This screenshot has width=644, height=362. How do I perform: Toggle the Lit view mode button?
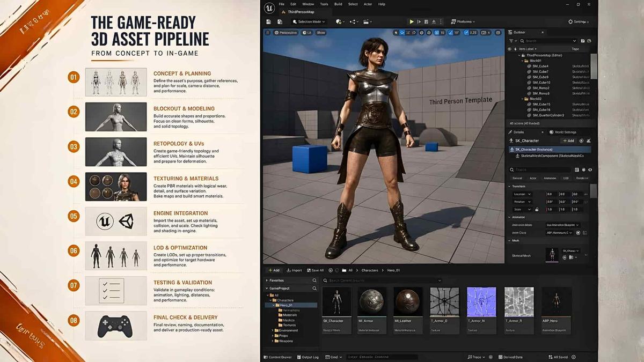(x=307, y=33)
